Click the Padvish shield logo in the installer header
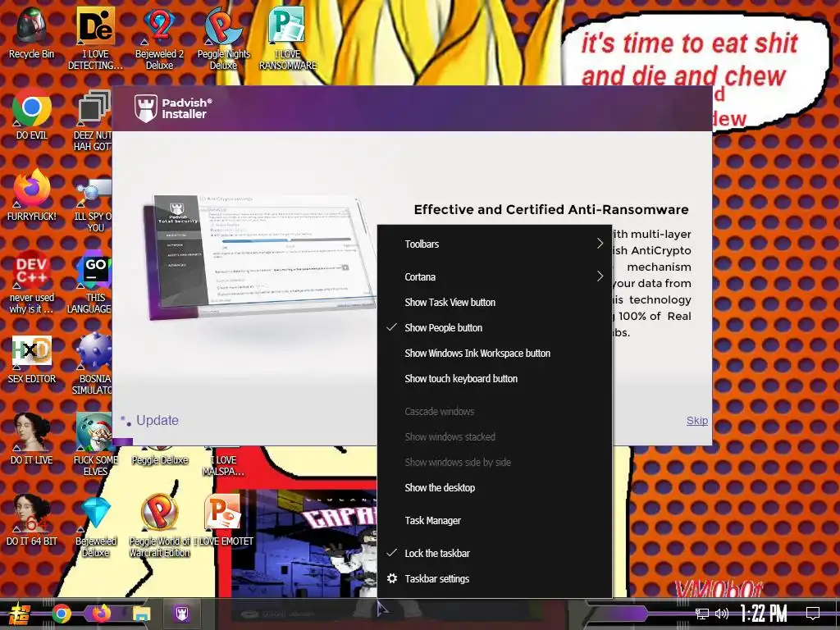 (146, 107)
